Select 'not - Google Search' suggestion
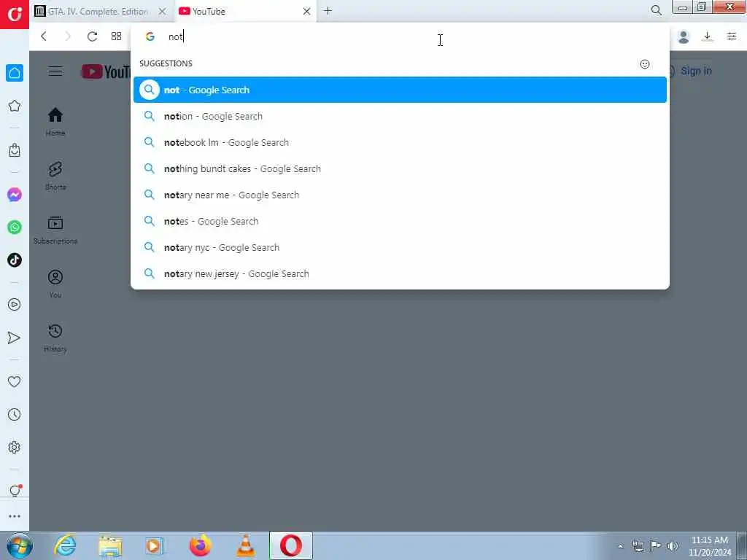The width and height of the screenshot is (747, 560). 400,90
